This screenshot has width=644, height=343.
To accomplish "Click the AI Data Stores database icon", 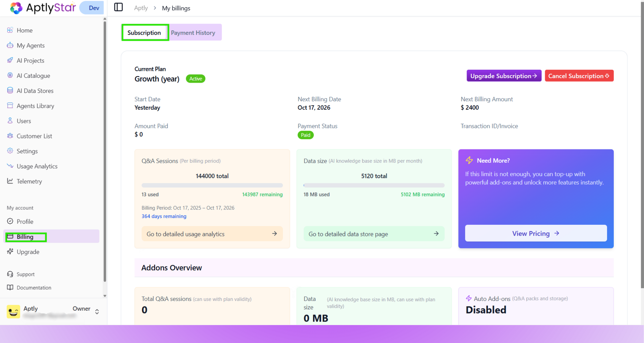I will [x=10, y=90].
